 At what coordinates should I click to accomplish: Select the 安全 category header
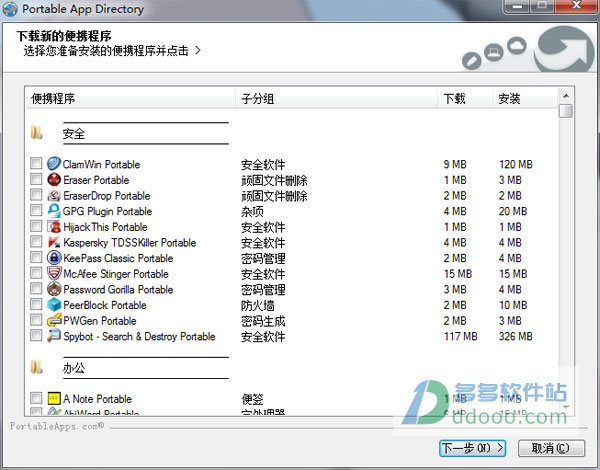point(74,134)
